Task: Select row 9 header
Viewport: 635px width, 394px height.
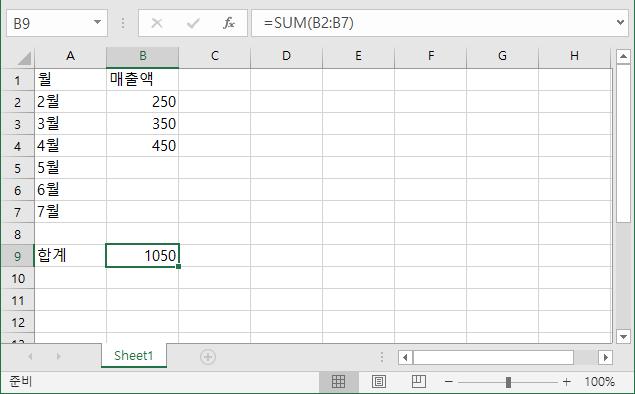Action: click(17, 256)
